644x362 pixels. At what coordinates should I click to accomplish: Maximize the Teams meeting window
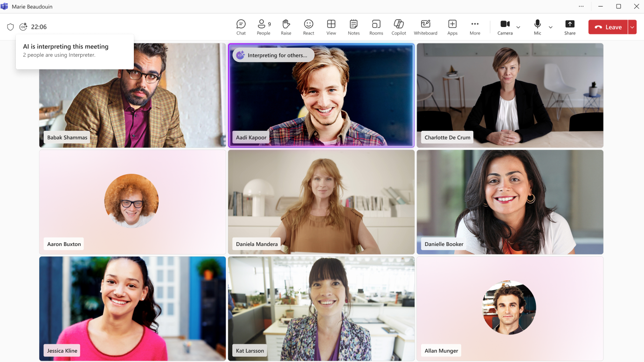(x=618, y=7)
